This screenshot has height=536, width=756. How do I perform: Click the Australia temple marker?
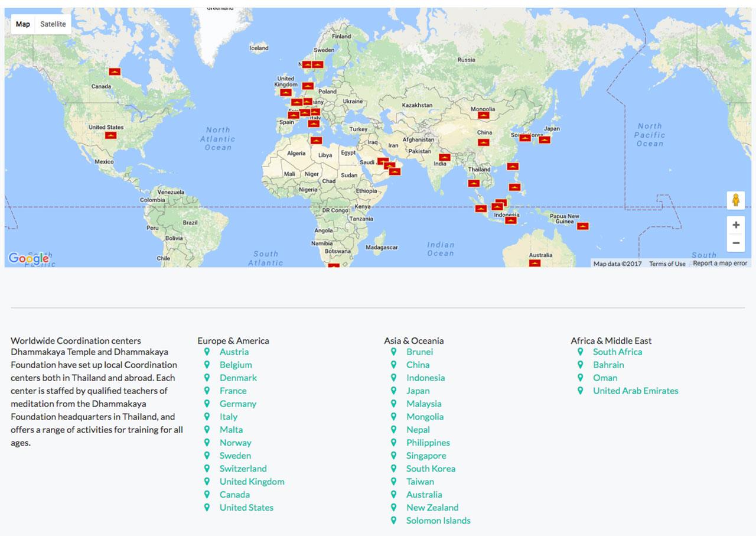(535, 263)
